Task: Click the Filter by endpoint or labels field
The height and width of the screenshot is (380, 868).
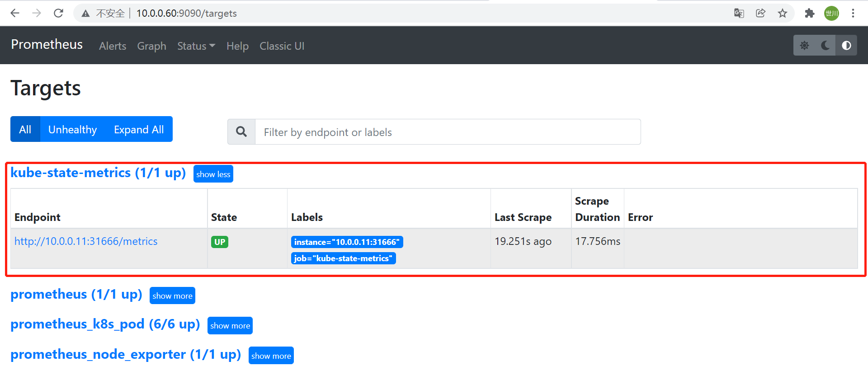Action: tap(448, 132)
